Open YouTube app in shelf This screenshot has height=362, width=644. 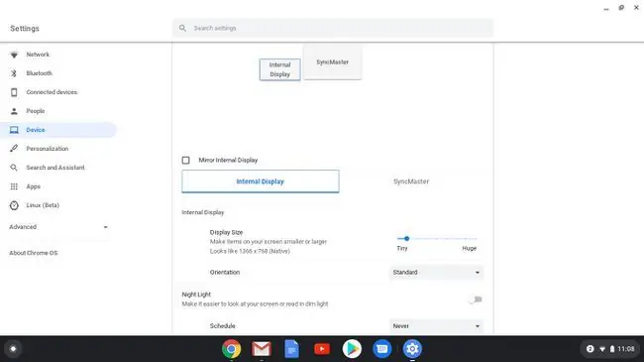(322, 349)
